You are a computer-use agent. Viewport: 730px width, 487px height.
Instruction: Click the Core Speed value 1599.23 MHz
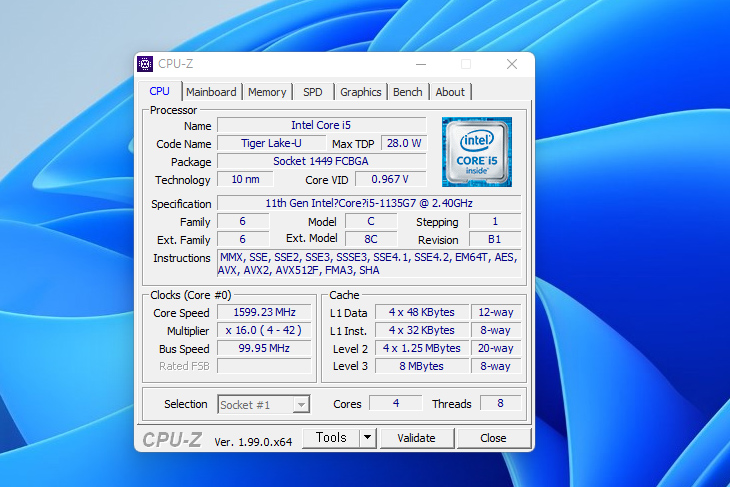[264, 312]
